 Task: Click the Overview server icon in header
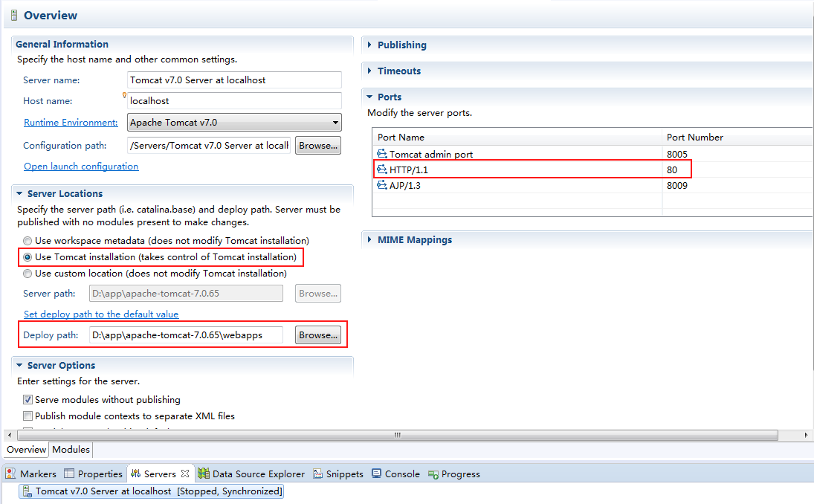click(14, 15)
